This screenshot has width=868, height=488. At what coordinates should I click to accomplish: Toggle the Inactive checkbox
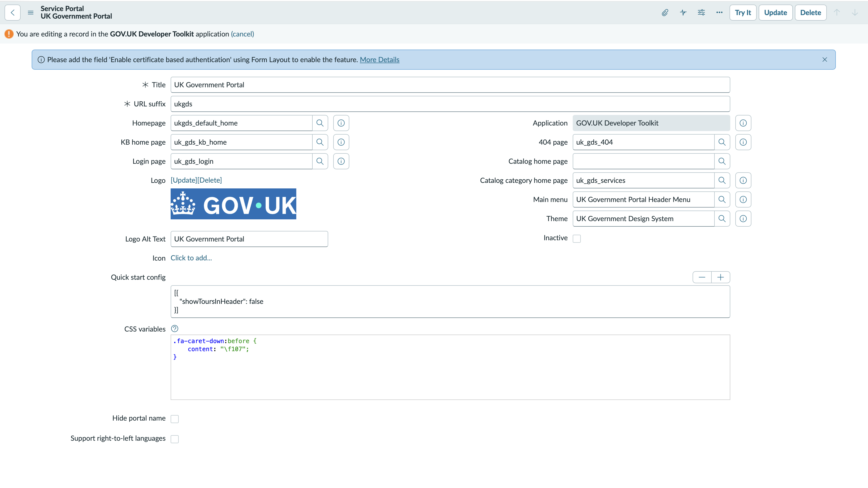576,238
